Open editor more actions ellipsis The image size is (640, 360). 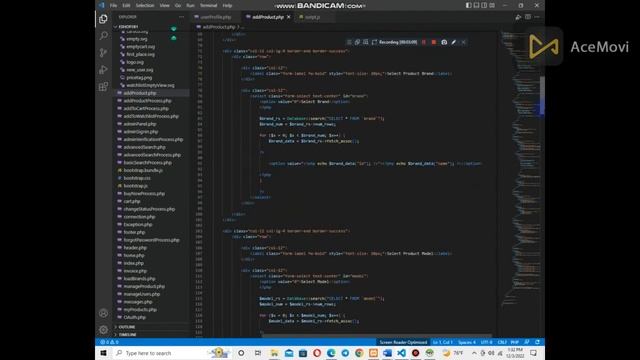[x=537, y=17]
